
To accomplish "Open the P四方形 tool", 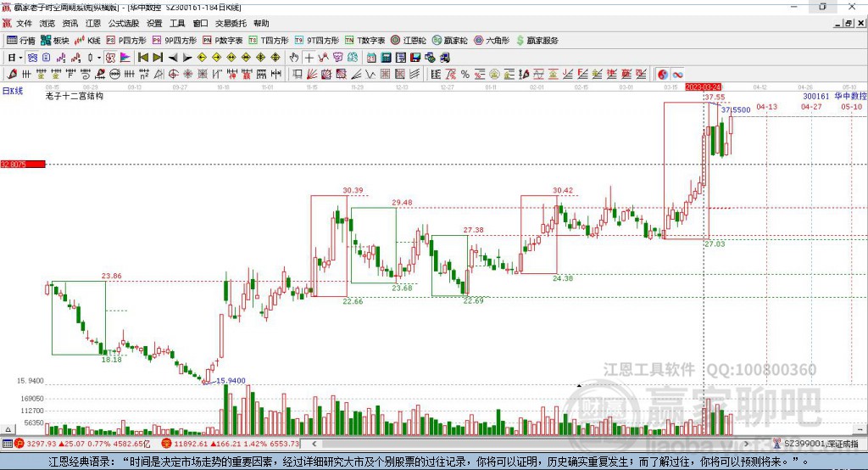I will (x=126, y=41).
